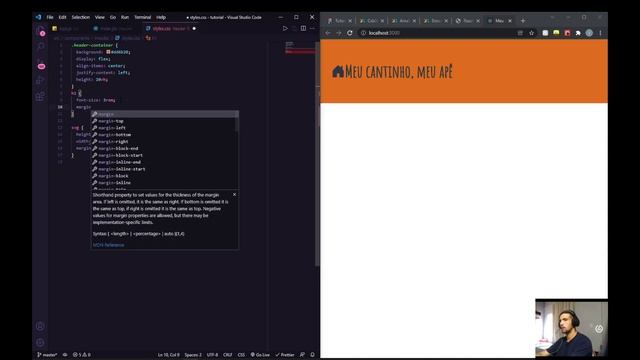
Task: Open errors and warnings count in status bar
Action: pos(82,355)
